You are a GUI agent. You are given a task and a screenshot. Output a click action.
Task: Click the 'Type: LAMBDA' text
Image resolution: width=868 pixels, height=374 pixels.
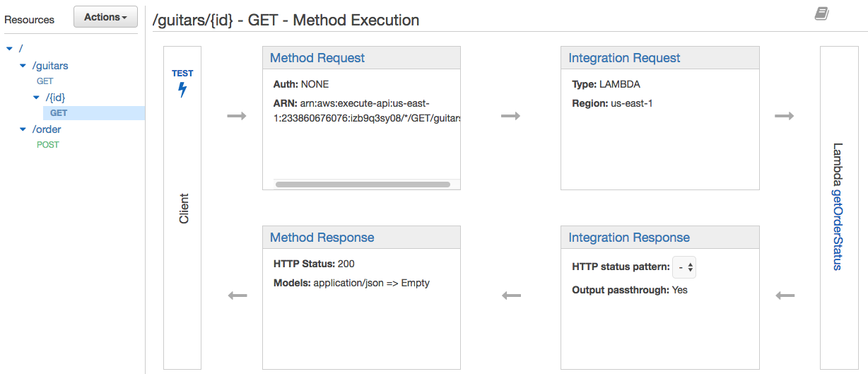pos(606,84)
